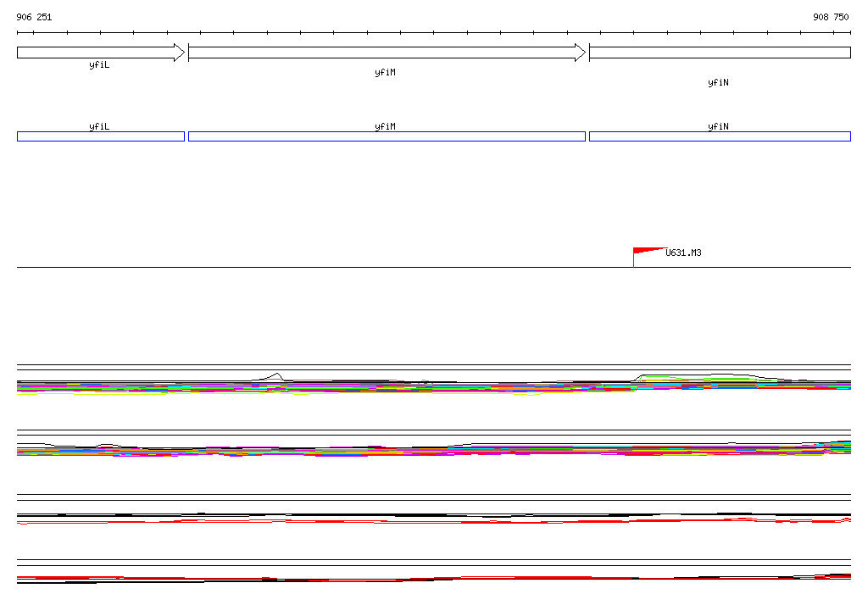This screenshot has width=868, height=605.
Task: Click the yfiN gene arrow box
Action: (721, 53)
